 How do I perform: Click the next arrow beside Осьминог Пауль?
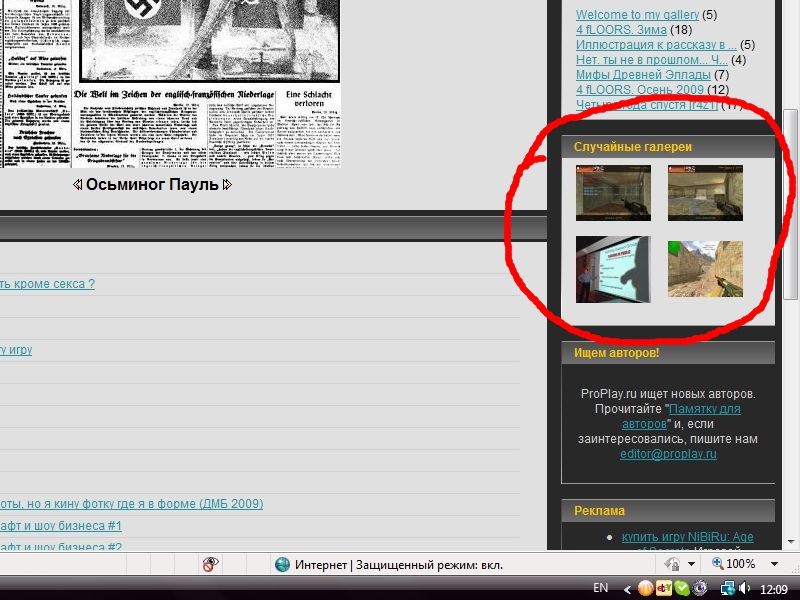pos(227,185)
